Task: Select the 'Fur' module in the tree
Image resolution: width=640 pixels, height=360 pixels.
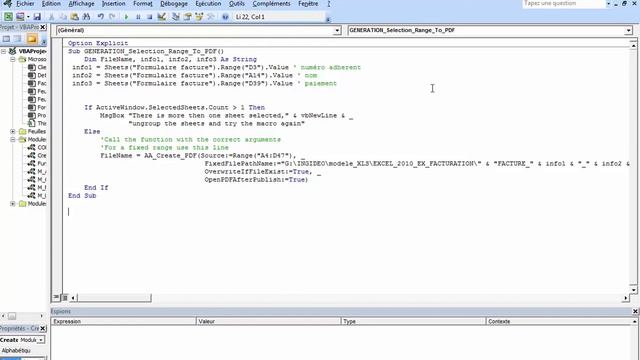Action: (37, 163)
